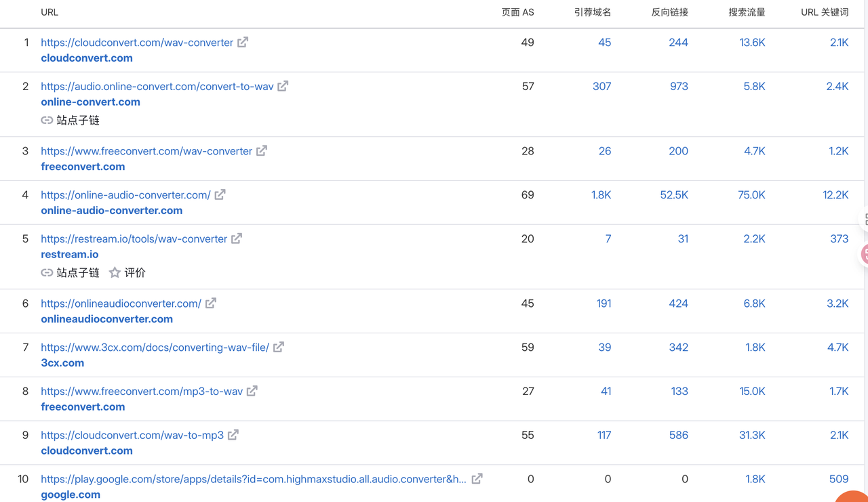Click the 站点子链 tag under online-convert.com
The width and height of the screenshot is (868, 502).
click(71, 120)
